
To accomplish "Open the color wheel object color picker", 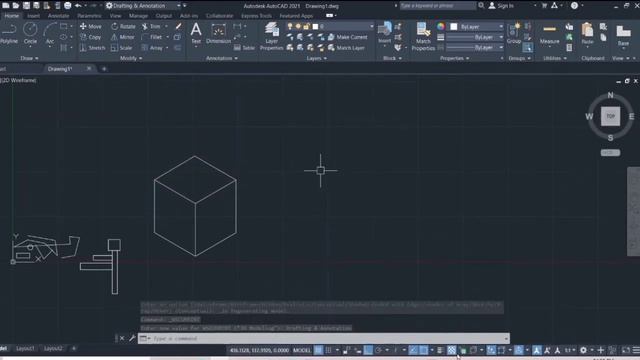I will pos(441,27).
